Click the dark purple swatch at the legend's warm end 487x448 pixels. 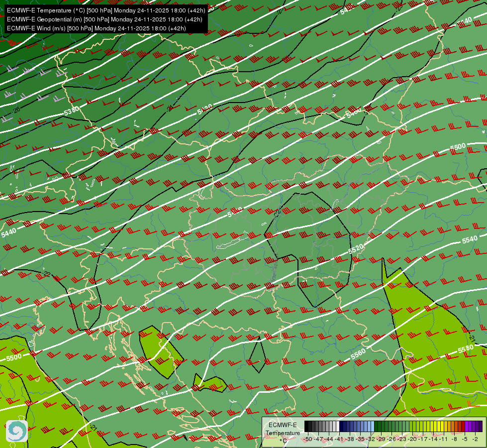481,426
